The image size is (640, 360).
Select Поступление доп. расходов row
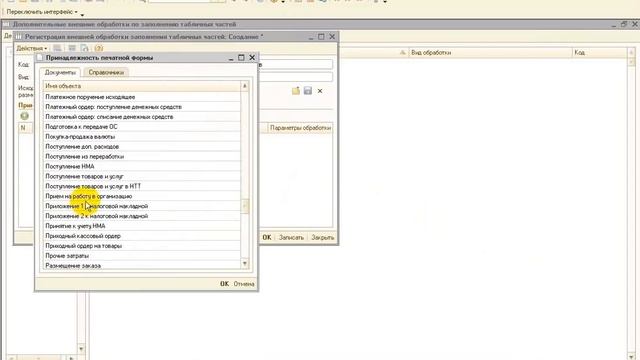142,147
